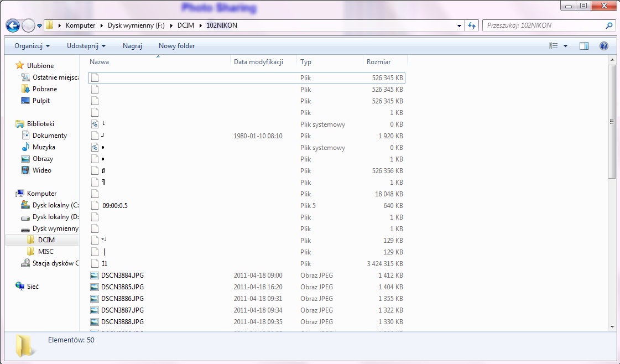This screenshot has height=364, width=620.
Task: Open Stacja dysków CD in sidebar
Action: [55, 263]
